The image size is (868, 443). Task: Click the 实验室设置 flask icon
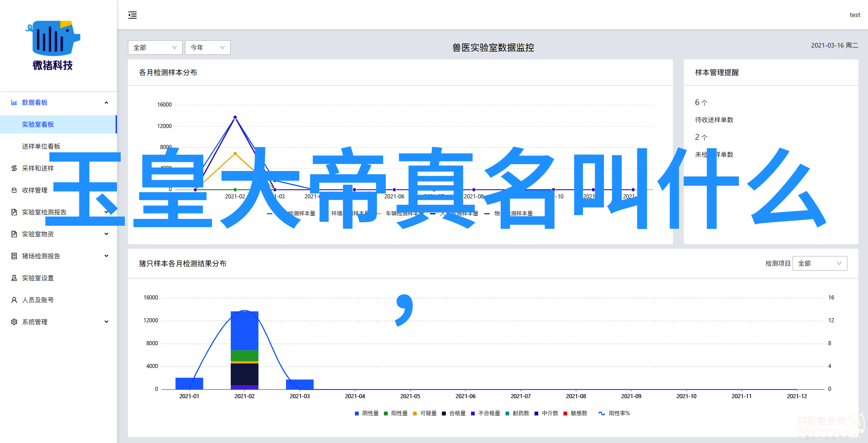click(14, 278)
